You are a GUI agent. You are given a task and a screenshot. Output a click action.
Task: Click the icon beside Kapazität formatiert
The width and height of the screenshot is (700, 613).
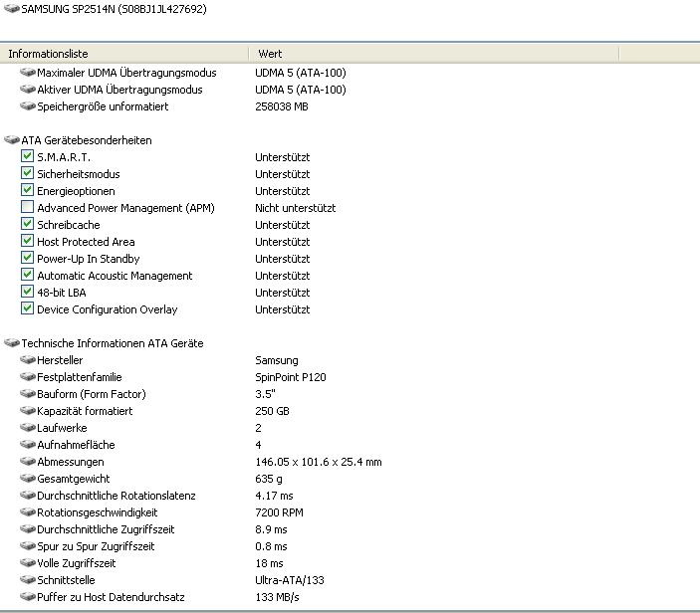pyautogui.click(x=28, y=411)
